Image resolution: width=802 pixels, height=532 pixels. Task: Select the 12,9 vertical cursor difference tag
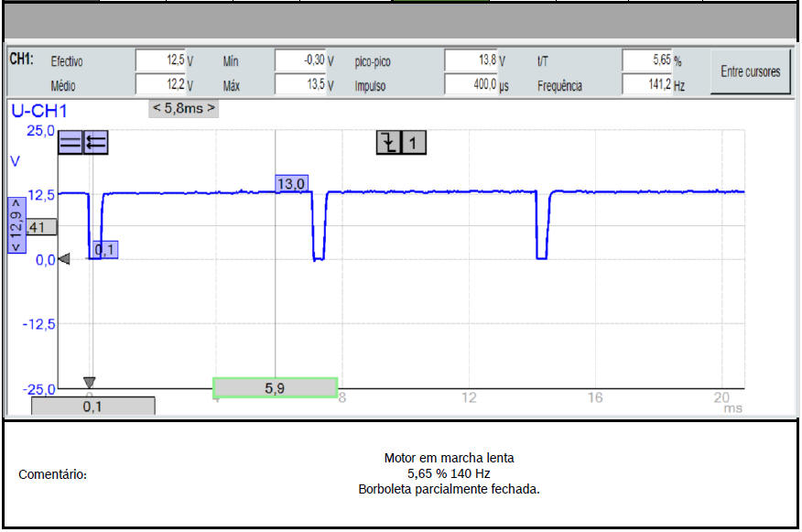15,225
